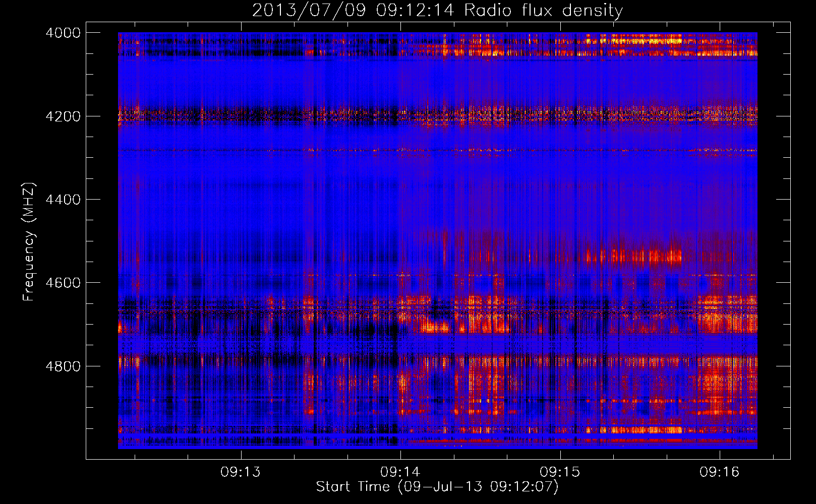Viewport: 816px width, 504px height.
Task: Click the 4000 frequency tick label
Action: (63, 33)
